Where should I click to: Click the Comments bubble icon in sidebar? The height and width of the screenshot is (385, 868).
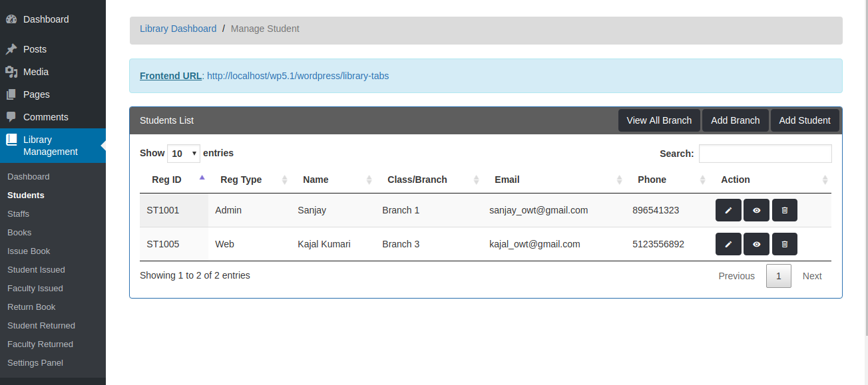pyautogui.click(x=11, y=117)
